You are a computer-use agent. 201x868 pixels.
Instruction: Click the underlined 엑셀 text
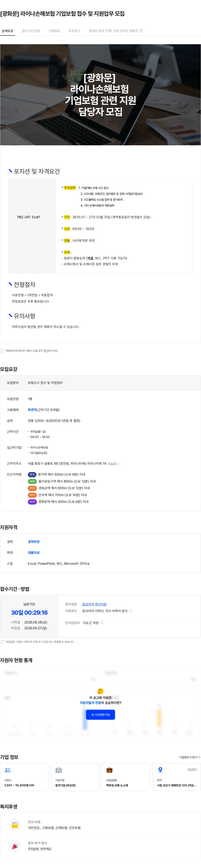[x=90, y=258]
